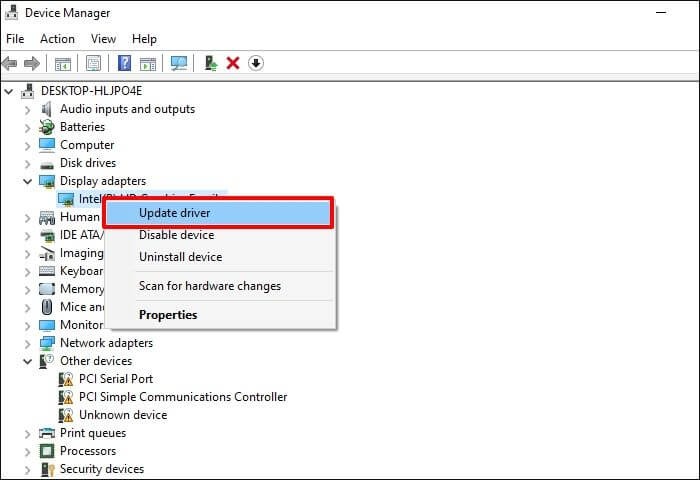700x480 pixels.
Task: Select the Security devices label
Action: [102, 469]
